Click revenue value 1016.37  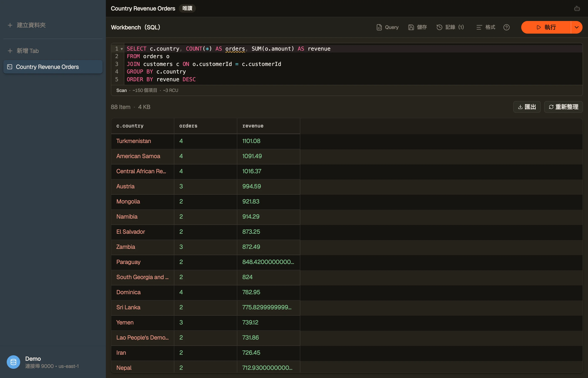(x=268, y=171)
